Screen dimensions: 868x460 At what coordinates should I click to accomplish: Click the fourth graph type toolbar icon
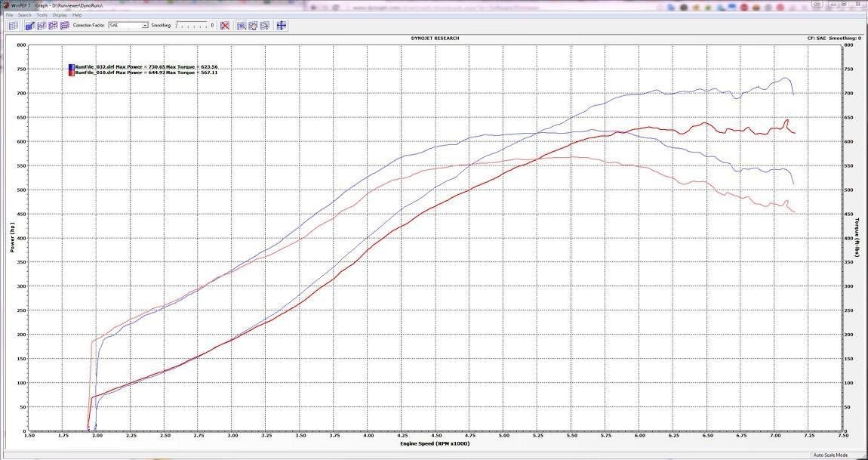click(x=65, y=25)
